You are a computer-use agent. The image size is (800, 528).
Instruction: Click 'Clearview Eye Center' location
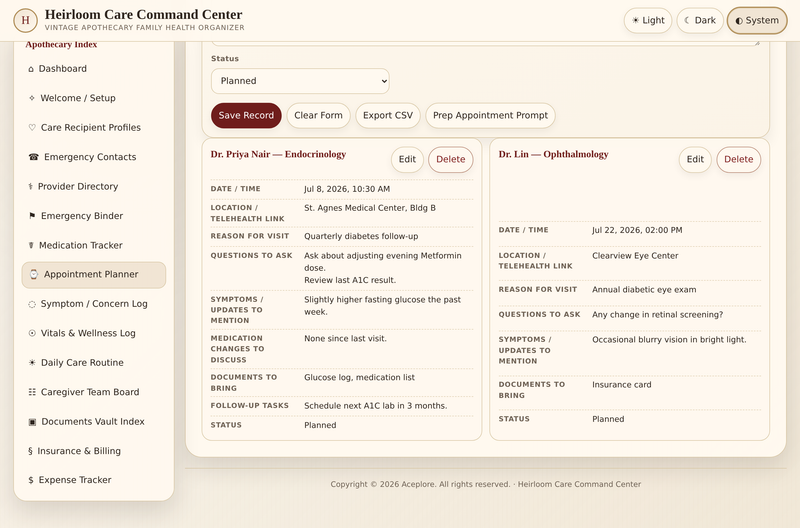[635, 256]
